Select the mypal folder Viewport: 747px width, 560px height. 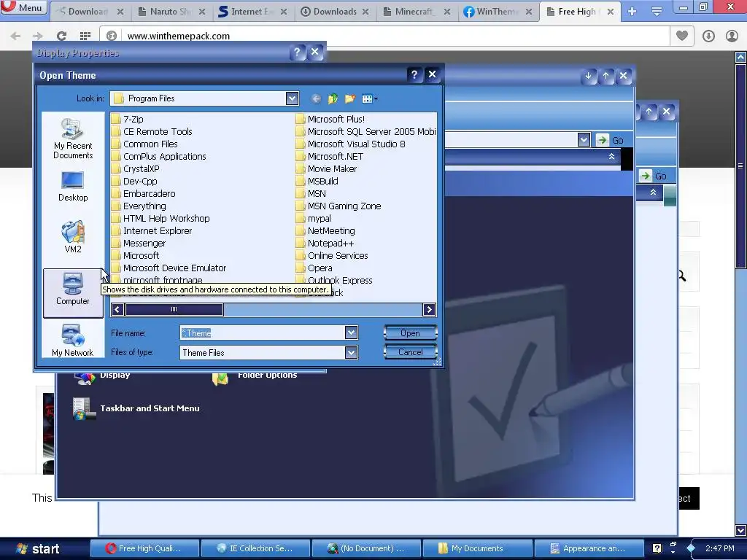coord(314,218)
